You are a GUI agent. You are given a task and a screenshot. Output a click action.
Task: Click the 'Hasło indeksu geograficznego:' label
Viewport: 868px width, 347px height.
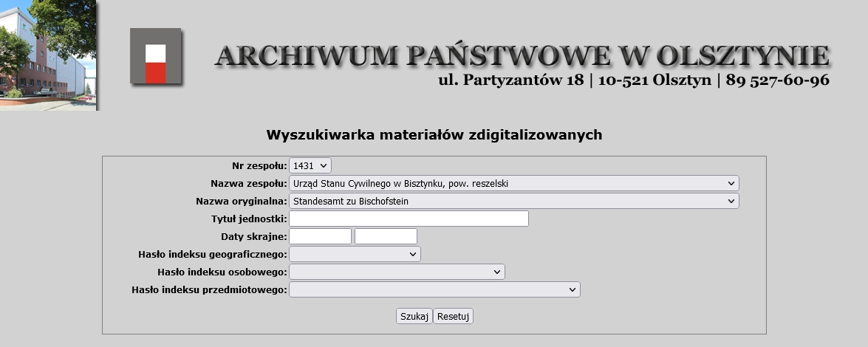coord(213,254)
